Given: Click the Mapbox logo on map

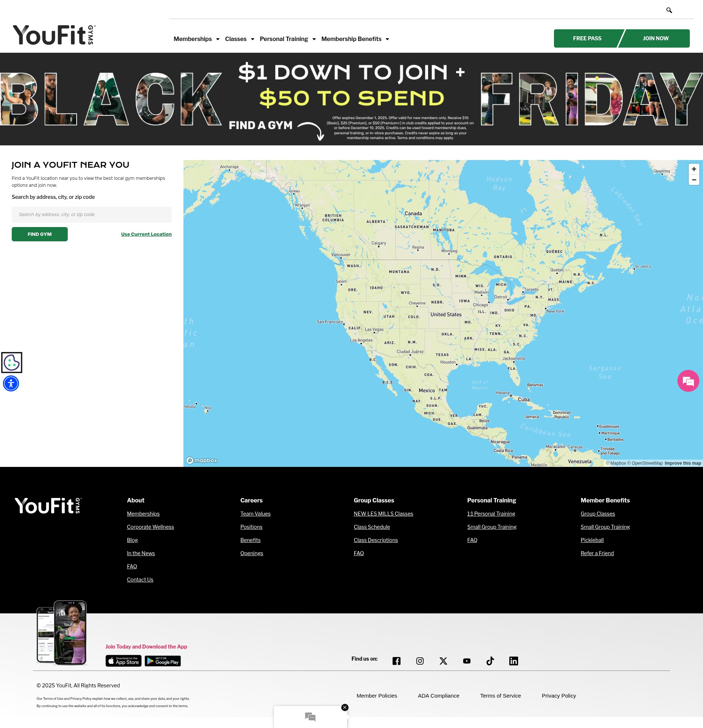Looking at the screenshot, I should pos(202,460).
